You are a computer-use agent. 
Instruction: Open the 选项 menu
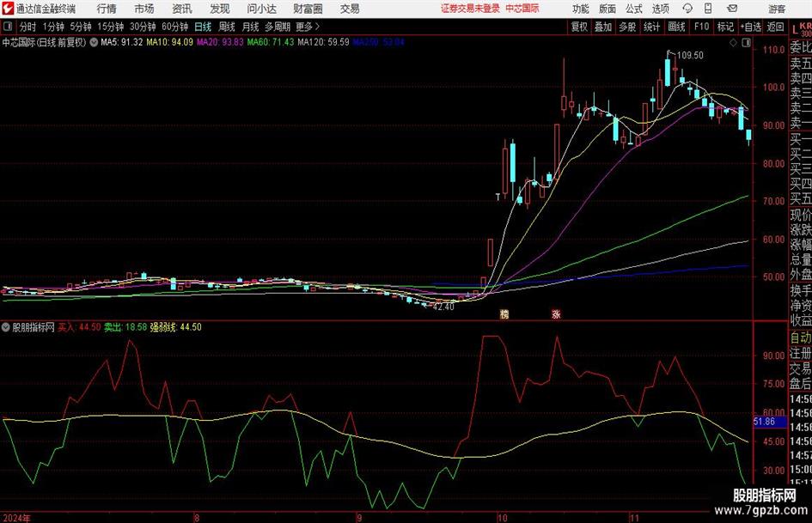tap(660, 9)
